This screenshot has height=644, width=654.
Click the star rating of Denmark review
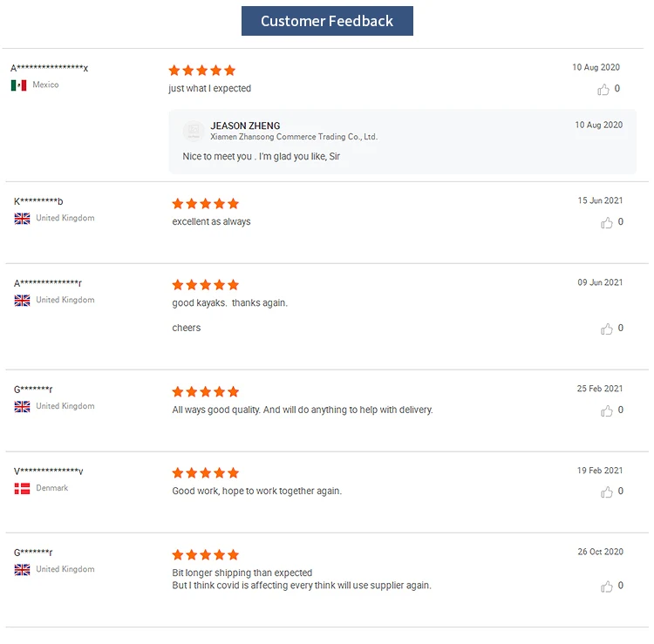205,473
